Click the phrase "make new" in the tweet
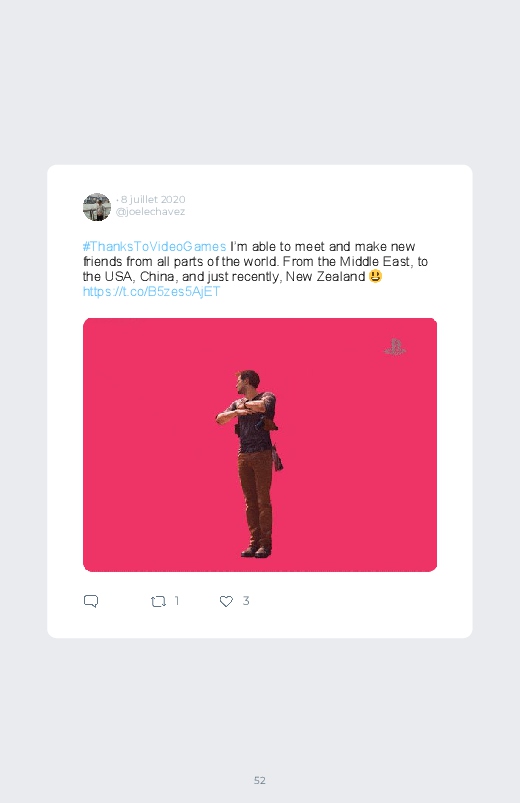 click(x=385, y=246)
